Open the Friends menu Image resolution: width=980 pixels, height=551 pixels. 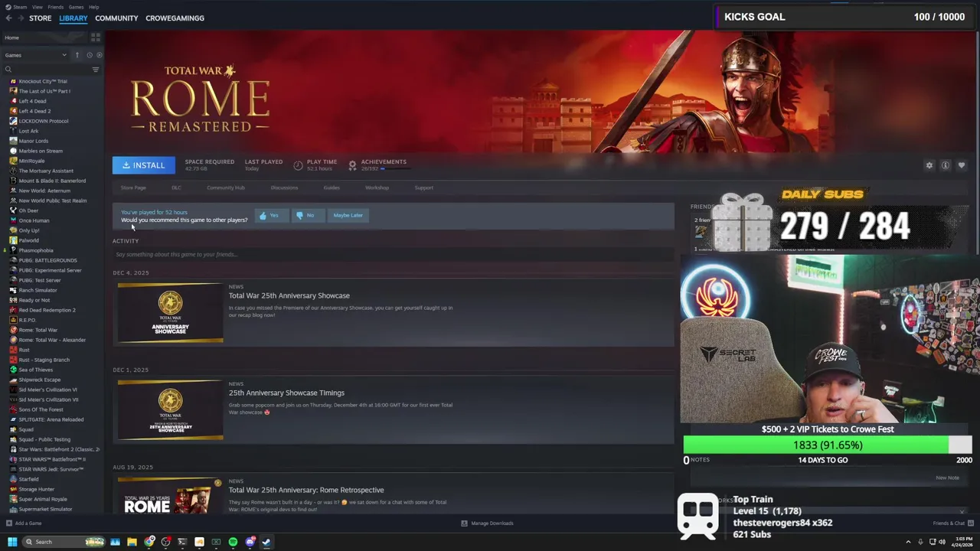(56, 7)
